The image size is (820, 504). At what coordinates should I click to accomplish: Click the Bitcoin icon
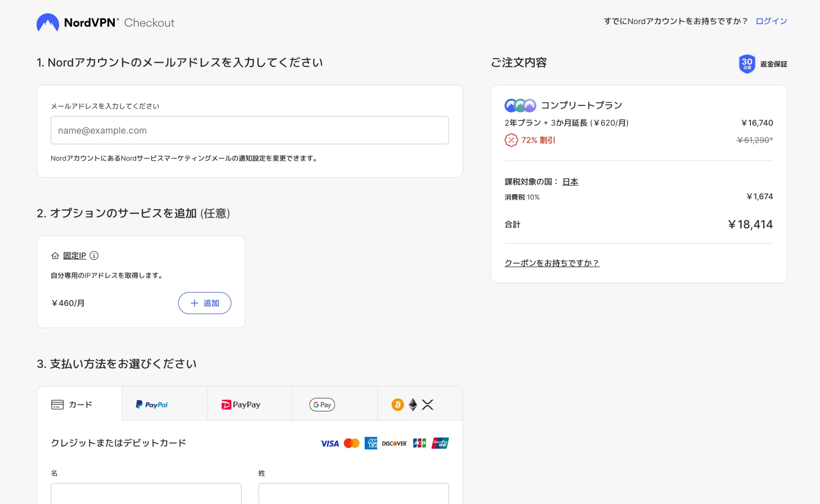[398, 405]
